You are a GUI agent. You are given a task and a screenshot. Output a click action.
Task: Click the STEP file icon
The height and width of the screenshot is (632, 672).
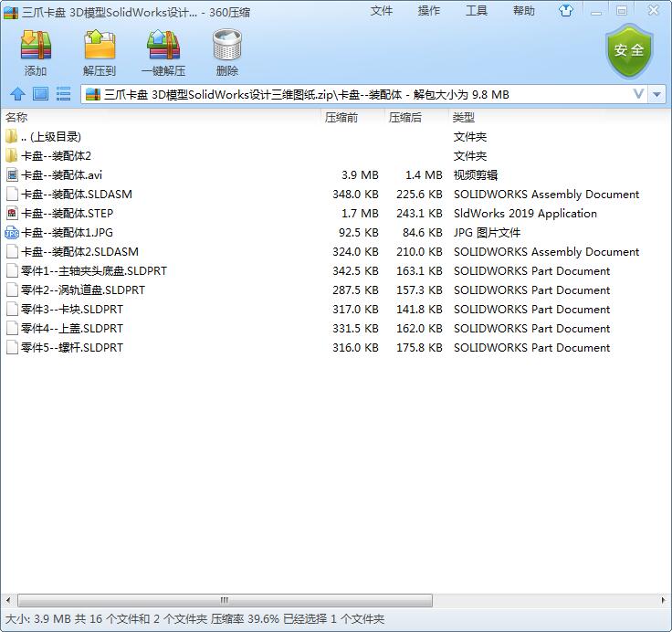(x=12, y=213)
